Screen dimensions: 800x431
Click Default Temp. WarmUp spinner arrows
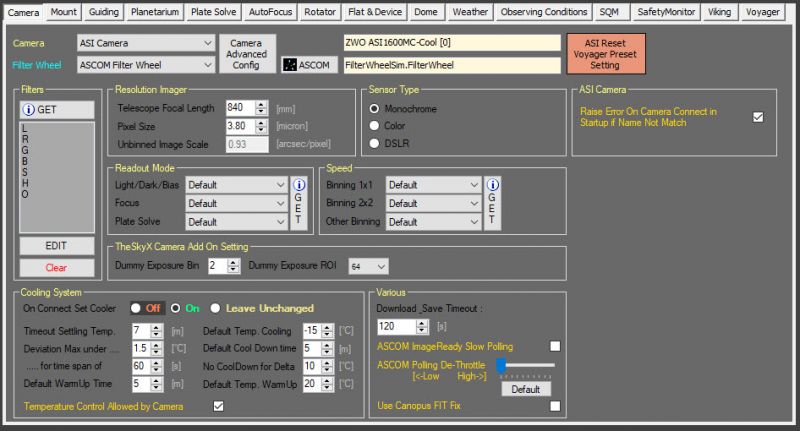coord(328,384)
